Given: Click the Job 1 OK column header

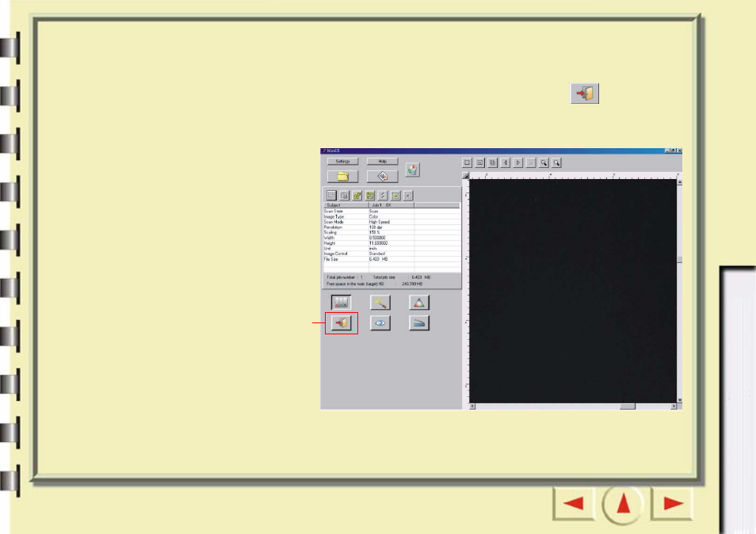Looking at the screenshot, I should click(391, 205).
